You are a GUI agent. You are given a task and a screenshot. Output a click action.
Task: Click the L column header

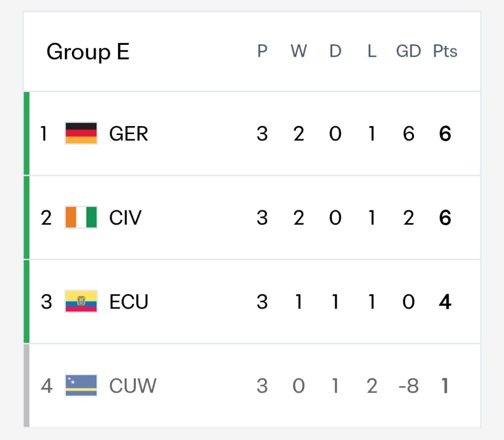372,51
